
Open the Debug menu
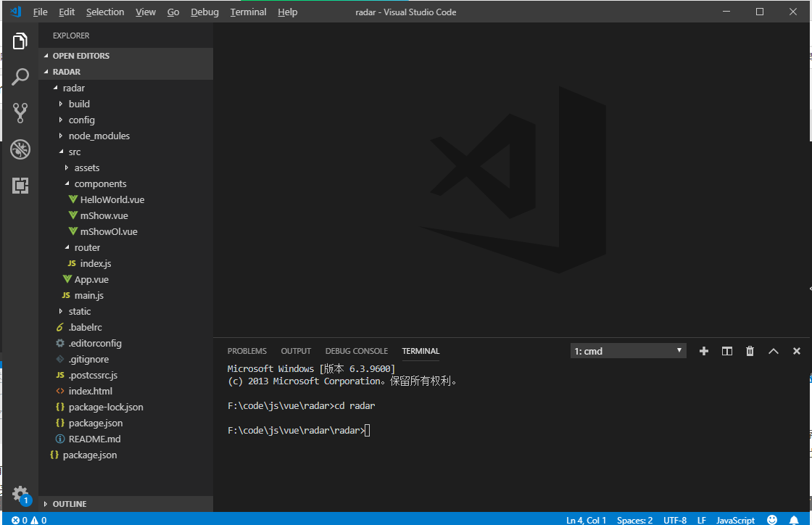pos(204,12)
